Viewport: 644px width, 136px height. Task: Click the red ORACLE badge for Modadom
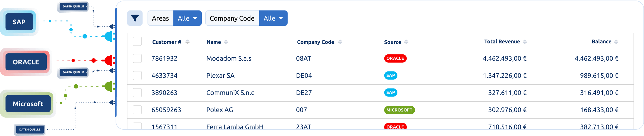[395, 59]
